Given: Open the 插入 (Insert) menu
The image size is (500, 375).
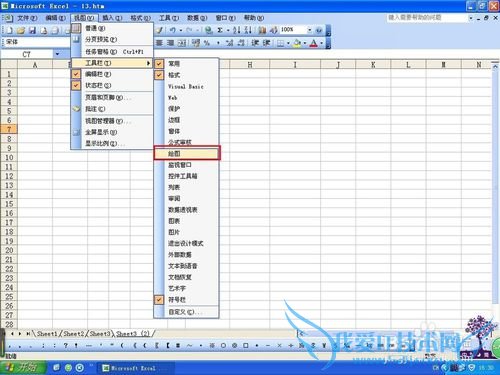Looking at the screenshot, I should (x=112, y=18).
